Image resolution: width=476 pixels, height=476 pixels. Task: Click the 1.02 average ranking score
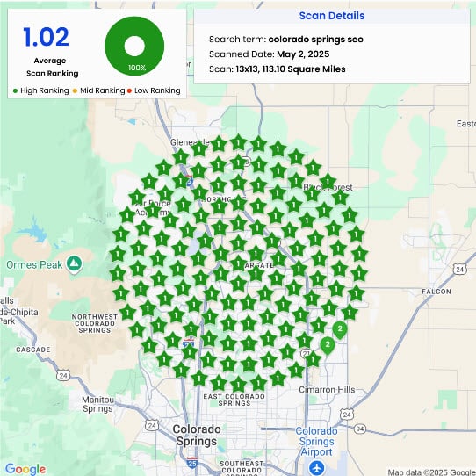(47, 37)
